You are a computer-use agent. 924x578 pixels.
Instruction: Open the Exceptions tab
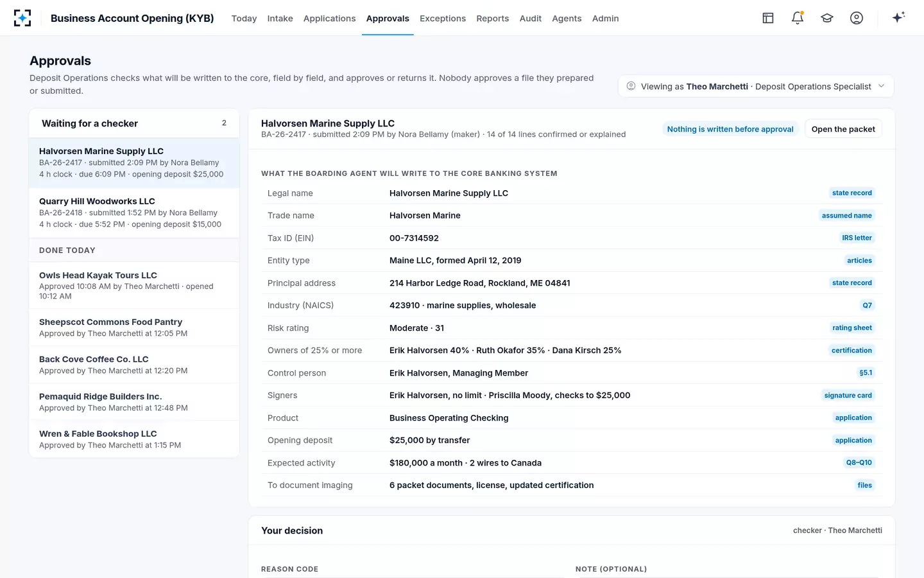[x=443, y=19]
